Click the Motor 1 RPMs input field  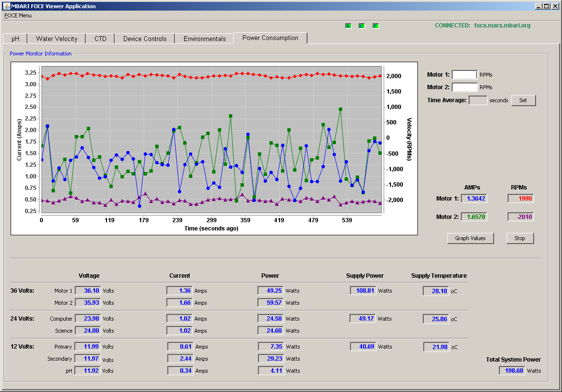tap(465, 75)
